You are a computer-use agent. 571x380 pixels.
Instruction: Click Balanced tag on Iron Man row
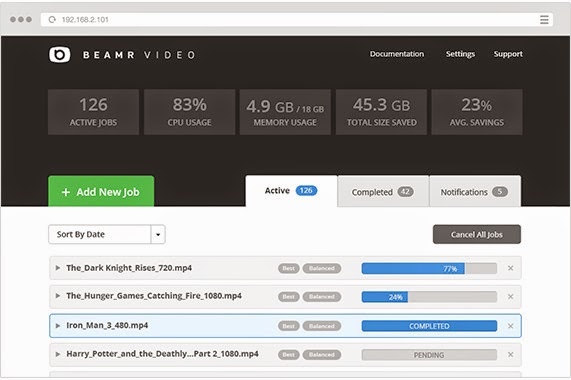(322, 326)
